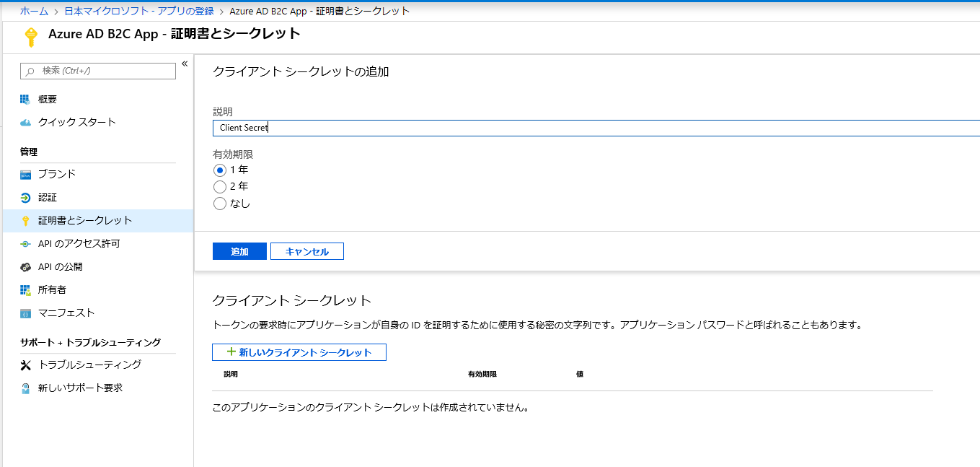The height and width of the screenshot is (467, 980).
Task: Click the 認証 icon in sidebar
Action: pyautogui.click(x=25, y=197)
